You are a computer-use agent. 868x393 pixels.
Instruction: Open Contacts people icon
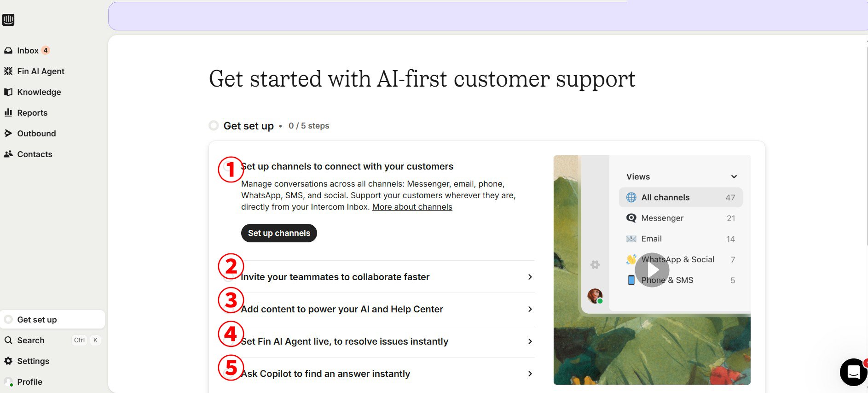tap(8, 154)
